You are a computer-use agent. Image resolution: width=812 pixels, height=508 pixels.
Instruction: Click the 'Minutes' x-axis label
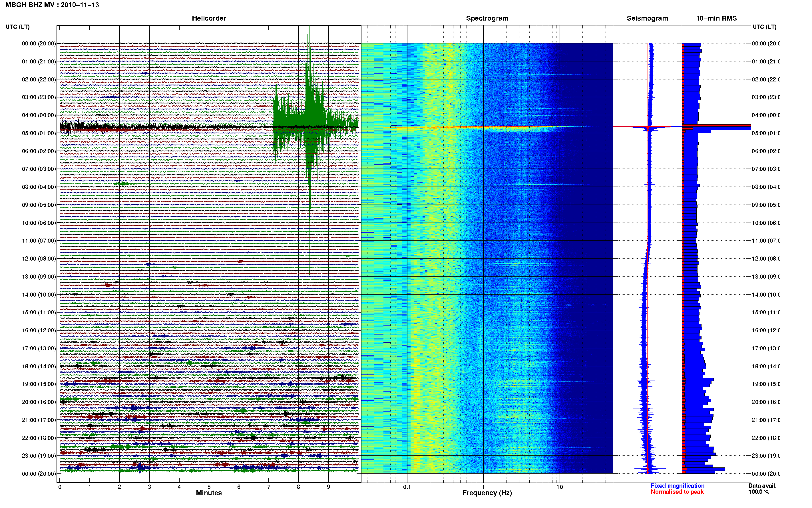click(x=209, y=493)
